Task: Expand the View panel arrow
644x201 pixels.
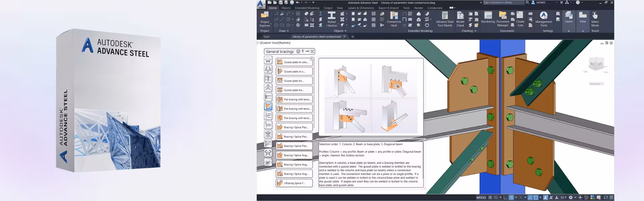Action: click(x=583, y=31)
